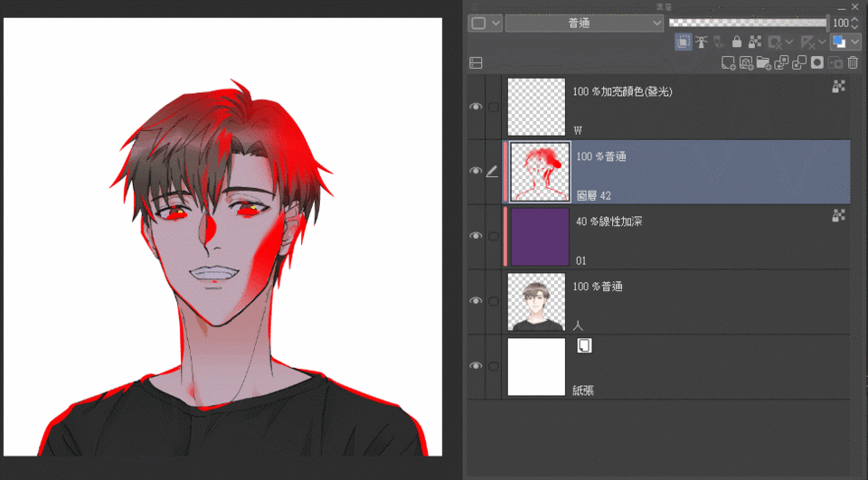Click the Lock Layer padlock icon
Image resolution: width=868 pixels, height=480 pixels.
(737, 42)
